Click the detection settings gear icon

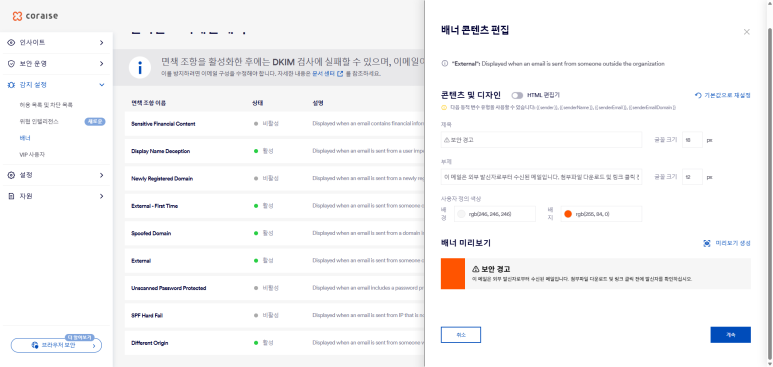[x=11, y=85]
